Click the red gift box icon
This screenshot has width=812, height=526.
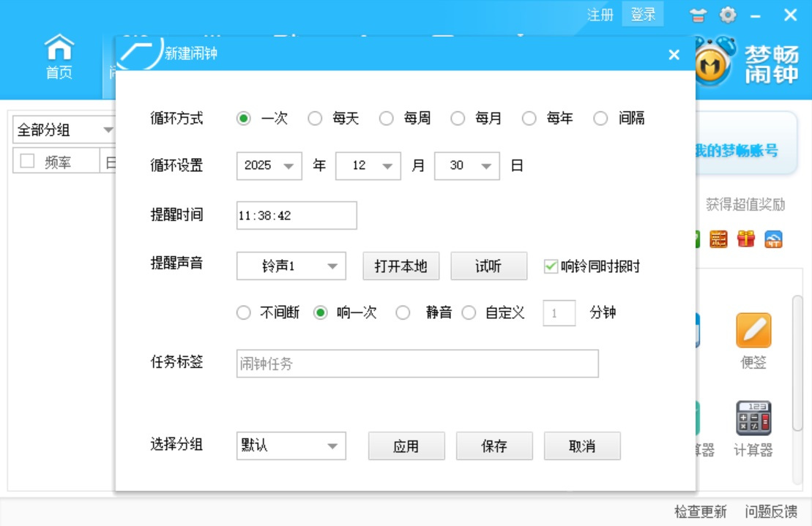coord(747,239)
